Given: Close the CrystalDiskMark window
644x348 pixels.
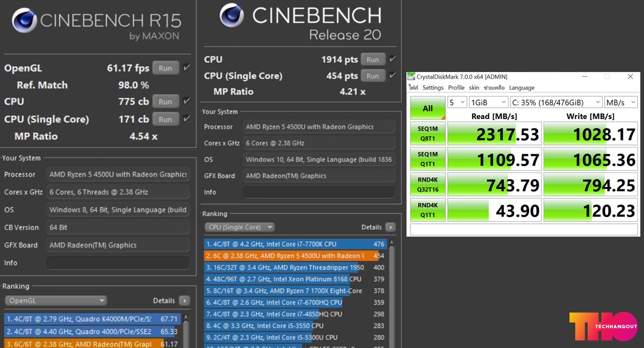Looking at the screenshot, I should point(630,77).
